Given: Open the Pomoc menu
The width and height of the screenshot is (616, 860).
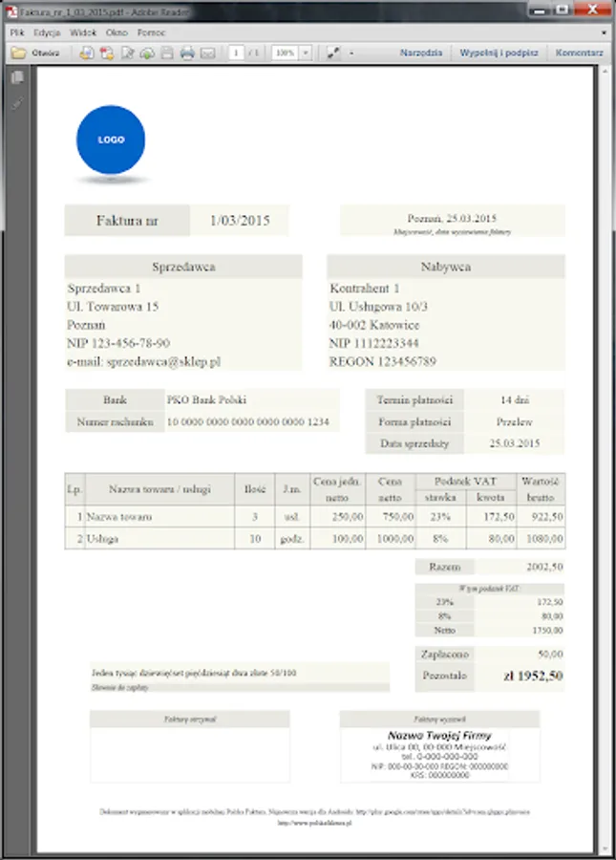Looking at the screenshot, I should 151,32.
